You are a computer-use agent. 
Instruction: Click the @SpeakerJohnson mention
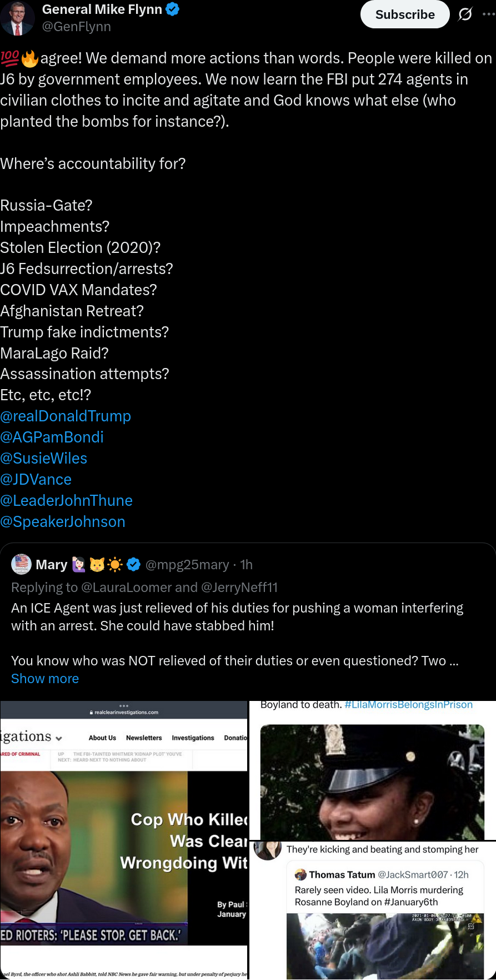[63, 522]
